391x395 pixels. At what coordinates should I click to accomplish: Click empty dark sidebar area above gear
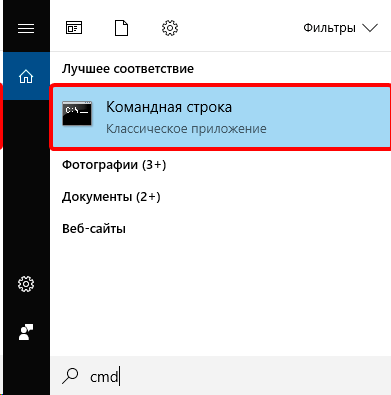click(x=26, y=187)
